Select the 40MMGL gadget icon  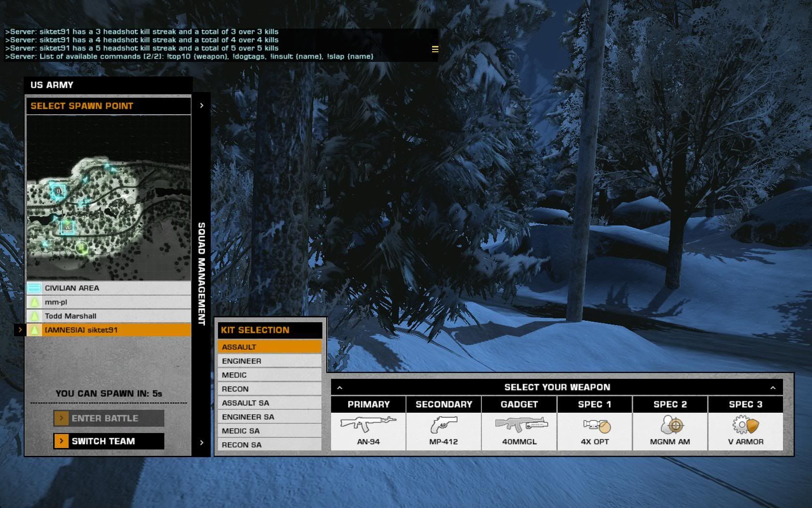pyautogui.click(x=521, y=425)
